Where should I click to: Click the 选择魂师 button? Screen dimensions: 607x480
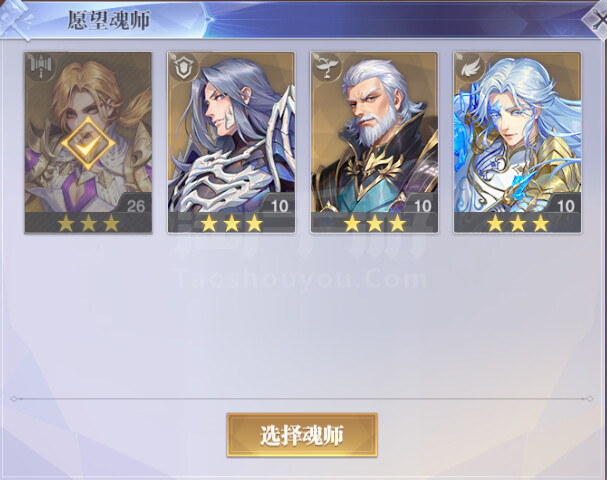pyautogui.click(x=302, y=435)
